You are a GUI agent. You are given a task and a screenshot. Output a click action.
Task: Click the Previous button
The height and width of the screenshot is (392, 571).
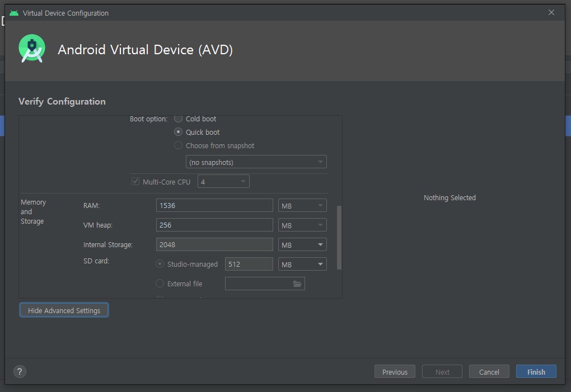pos(395,372)
